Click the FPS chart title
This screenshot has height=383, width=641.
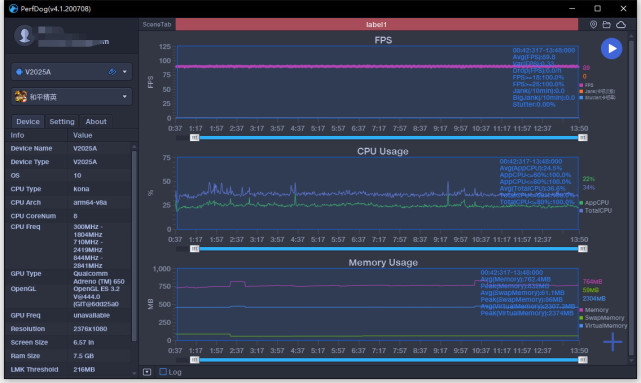[383, 40]
